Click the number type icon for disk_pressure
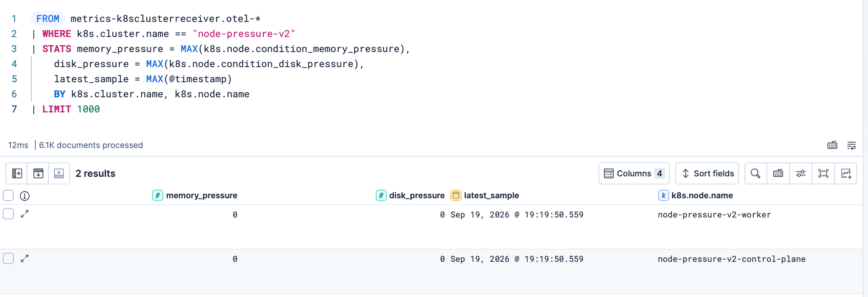Screen dimensions: 868x297 click(x=381, y=196)
